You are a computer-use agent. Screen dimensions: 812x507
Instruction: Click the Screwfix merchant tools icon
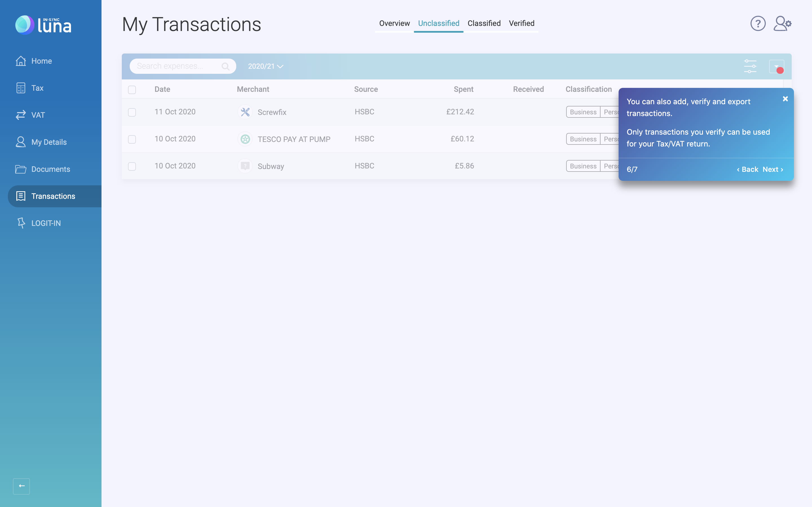pos(245,112)
